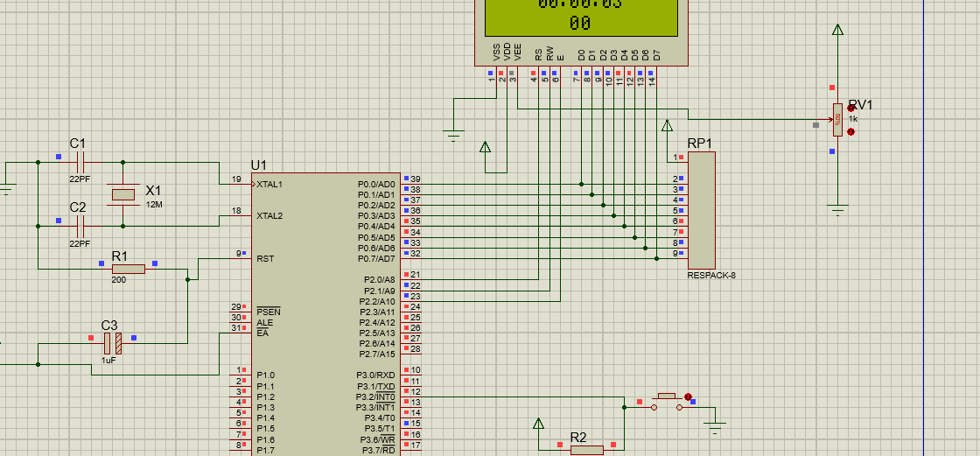Click the green LCD display screen

coord(581,18)
